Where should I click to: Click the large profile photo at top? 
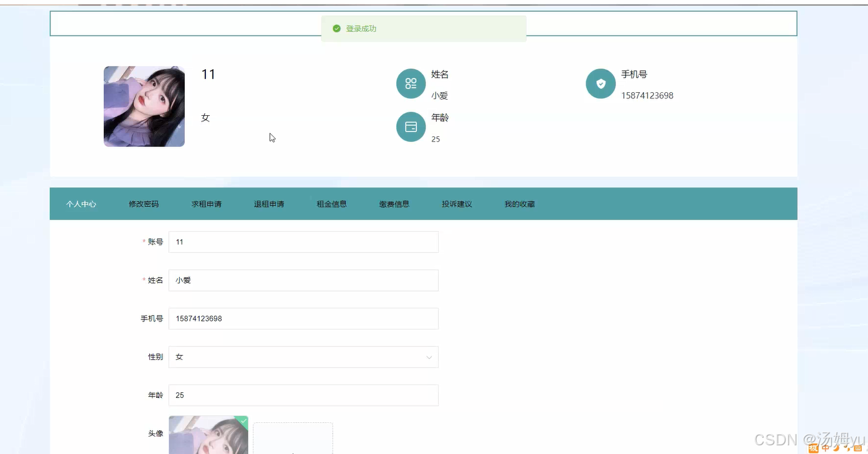[x=144, y=106]
